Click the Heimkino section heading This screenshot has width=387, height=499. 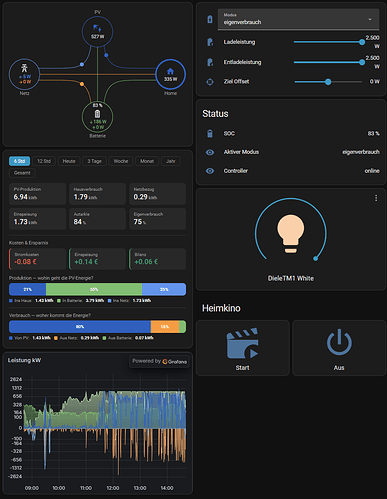coord(221,308)
